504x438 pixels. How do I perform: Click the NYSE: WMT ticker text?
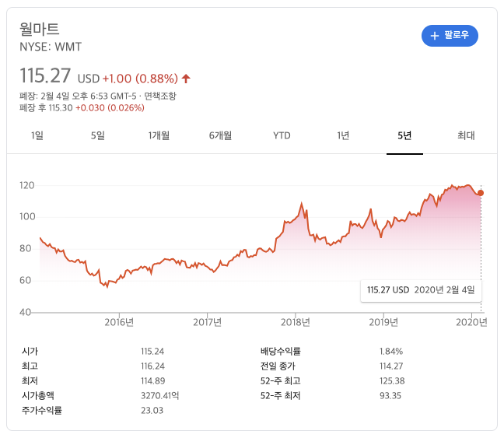[51, 47]
